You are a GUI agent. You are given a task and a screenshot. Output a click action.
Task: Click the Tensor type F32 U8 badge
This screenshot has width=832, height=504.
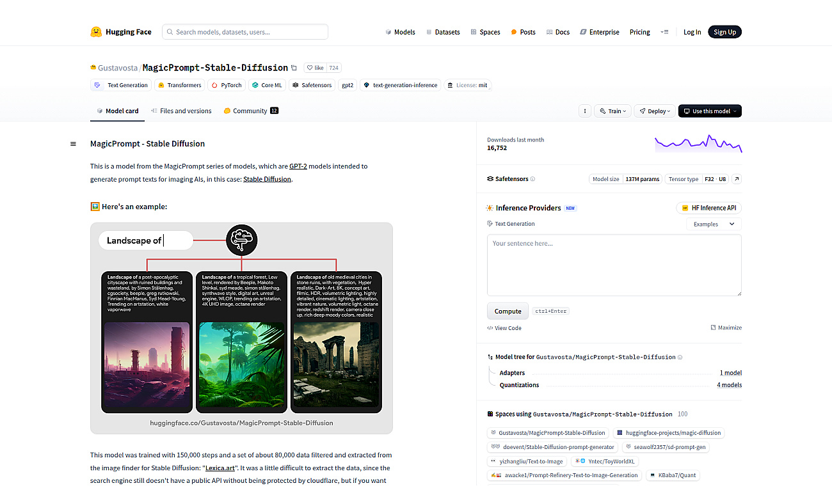[x=697, y=179]
